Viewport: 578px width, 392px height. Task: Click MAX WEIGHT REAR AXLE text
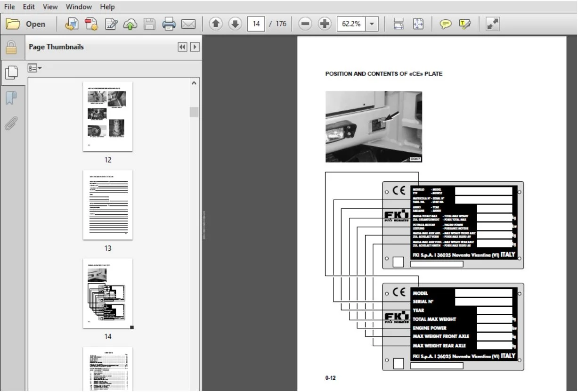440,345
